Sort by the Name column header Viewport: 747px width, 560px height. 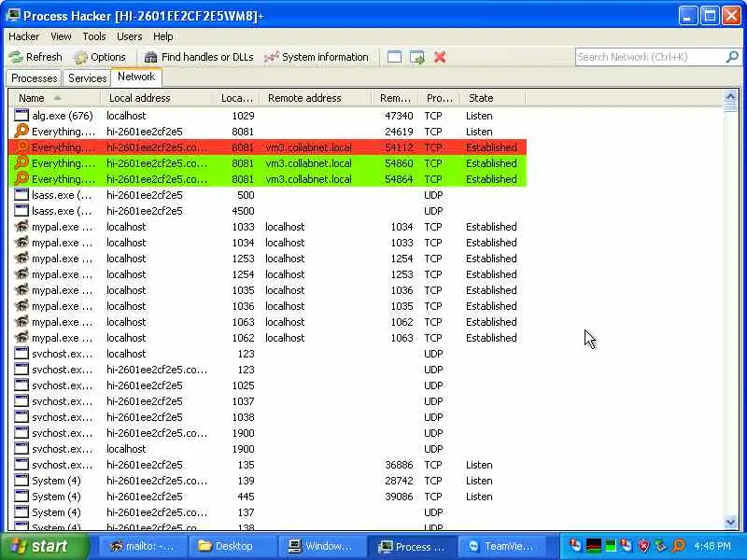coord(54,98)
